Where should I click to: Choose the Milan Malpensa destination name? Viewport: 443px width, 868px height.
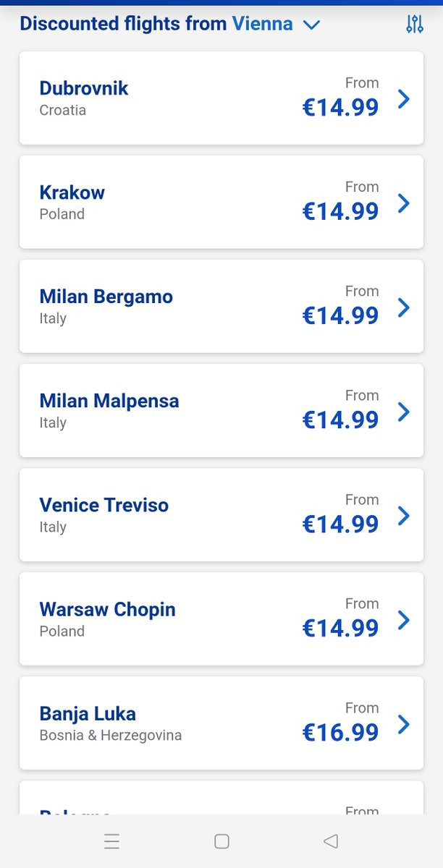pos(109,401)
